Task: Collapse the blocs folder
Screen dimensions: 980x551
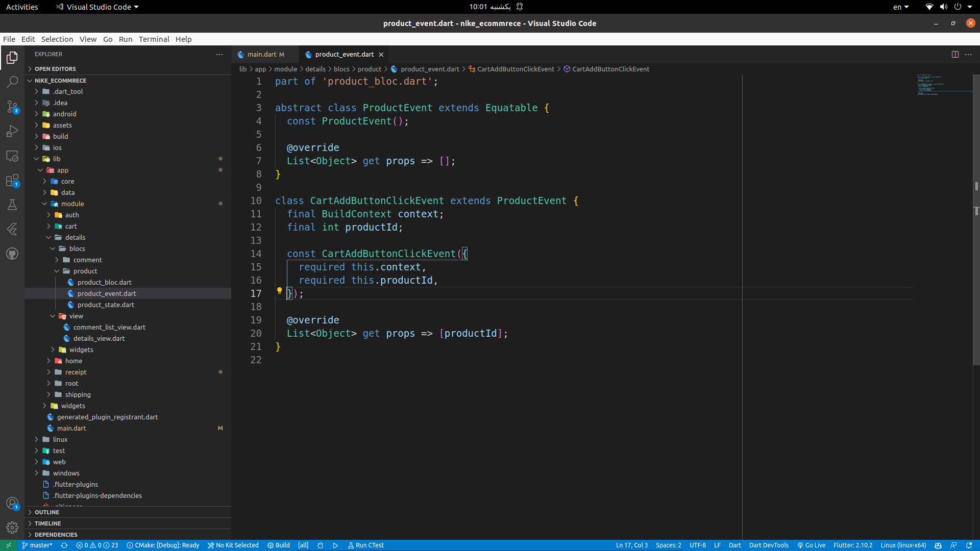Action: 128,248
